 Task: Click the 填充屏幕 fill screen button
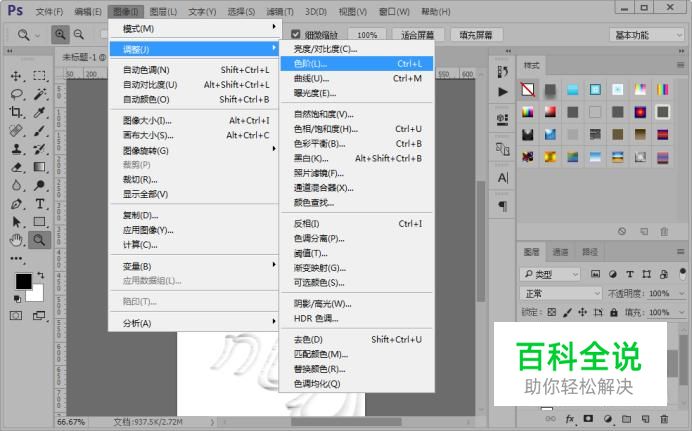476,35
